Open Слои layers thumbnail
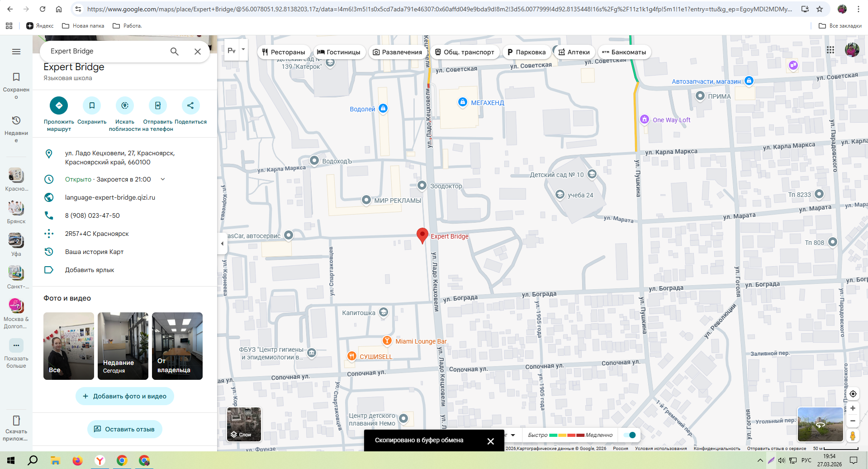The image size is (868, 469). (244, 424)
